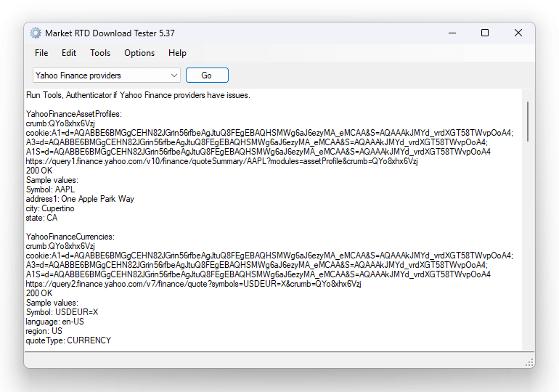The height and width of the screenshot is (392, 559).
Task: Click the 'Symbol: AAPL' line
Action: pyautogui.click(x=50, y=189)
